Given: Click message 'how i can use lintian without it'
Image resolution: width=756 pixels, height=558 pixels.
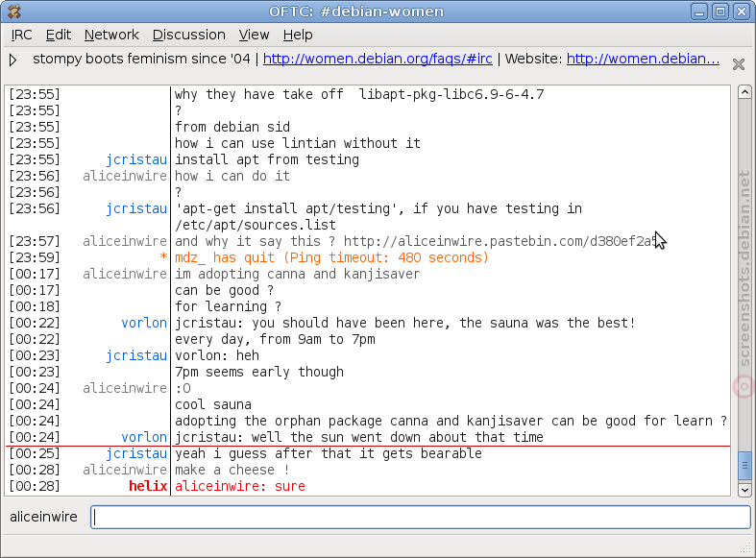Looking at the screenshot, I should [298, 143].
